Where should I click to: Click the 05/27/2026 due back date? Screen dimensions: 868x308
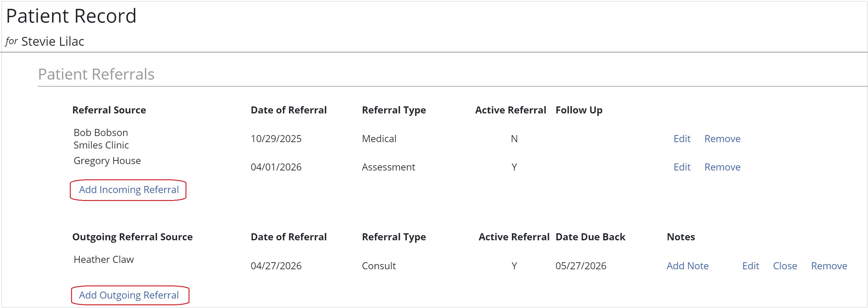point(581,266)
